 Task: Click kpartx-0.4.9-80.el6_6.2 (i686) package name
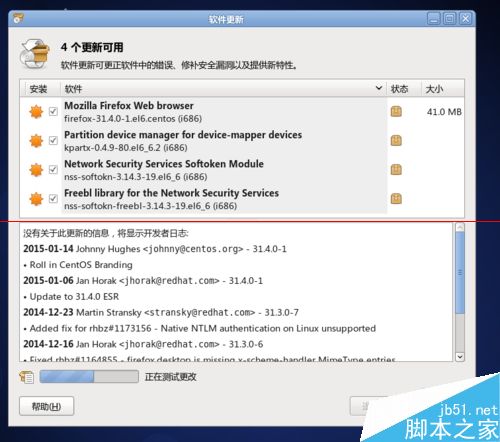point(126,148)
